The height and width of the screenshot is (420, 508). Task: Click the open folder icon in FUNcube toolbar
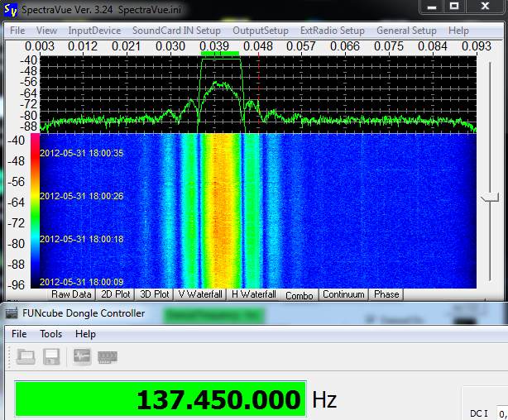(x=26, y=357)
